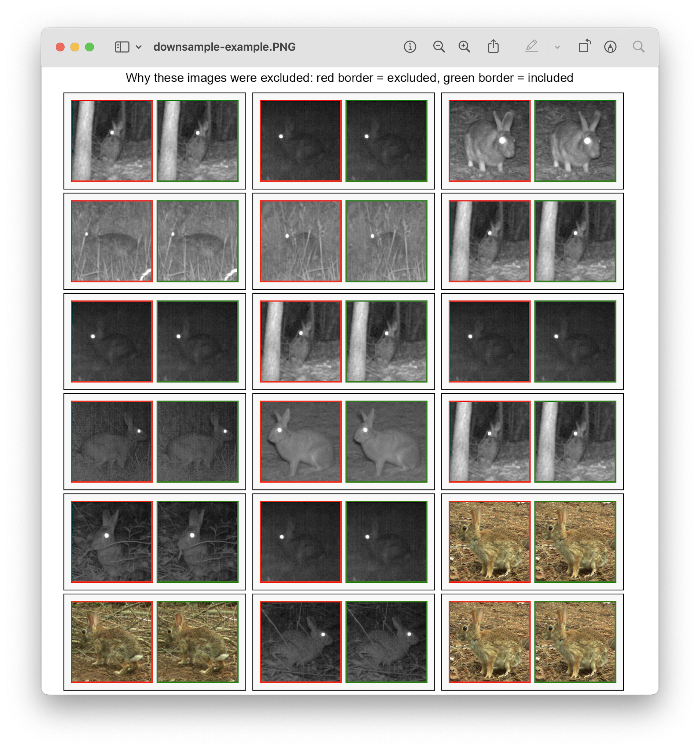Open the Share menu icon

point(493,46)
